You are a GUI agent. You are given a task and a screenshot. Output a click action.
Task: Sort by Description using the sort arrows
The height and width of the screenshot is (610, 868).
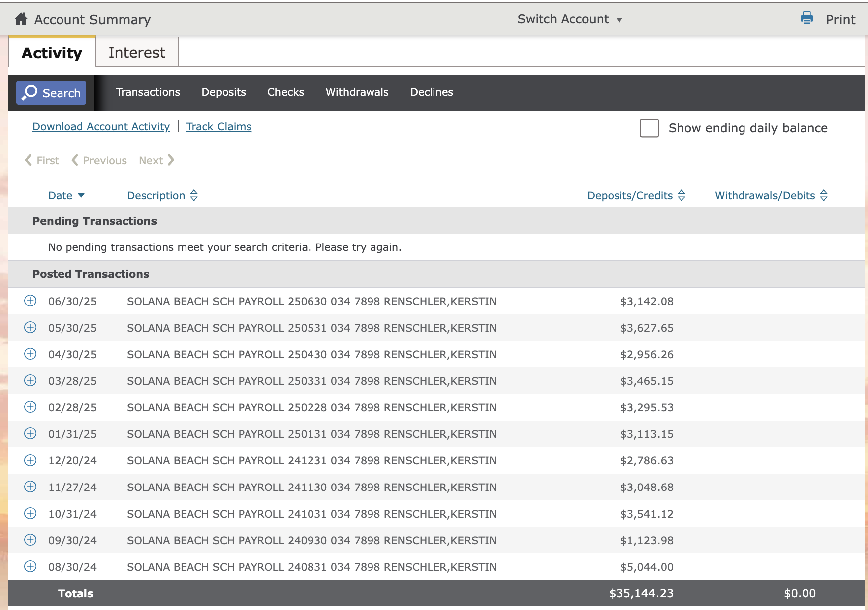[194, 196]
